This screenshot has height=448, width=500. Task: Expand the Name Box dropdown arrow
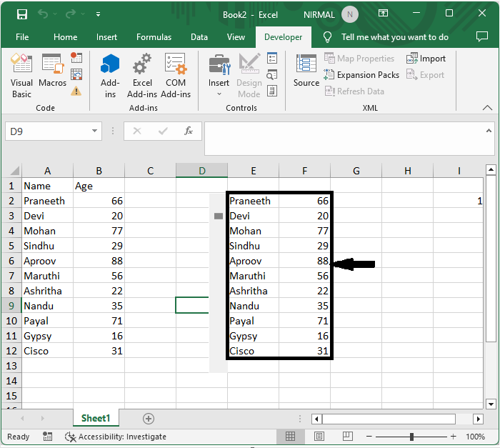coord(94,131)
